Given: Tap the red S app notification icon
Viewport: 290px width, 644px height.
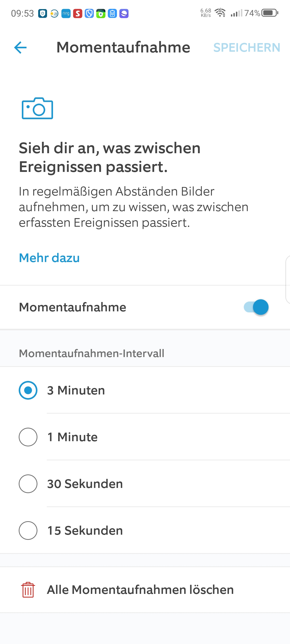Looking at the screenshot, I should point(77,13).
